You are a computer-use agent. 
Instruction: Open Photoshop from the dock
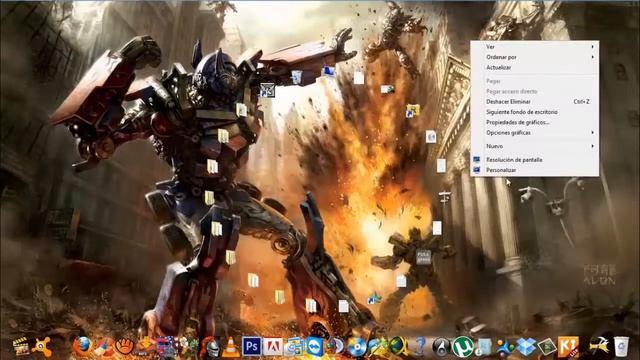pyautogui.click(x=251, y=347)
